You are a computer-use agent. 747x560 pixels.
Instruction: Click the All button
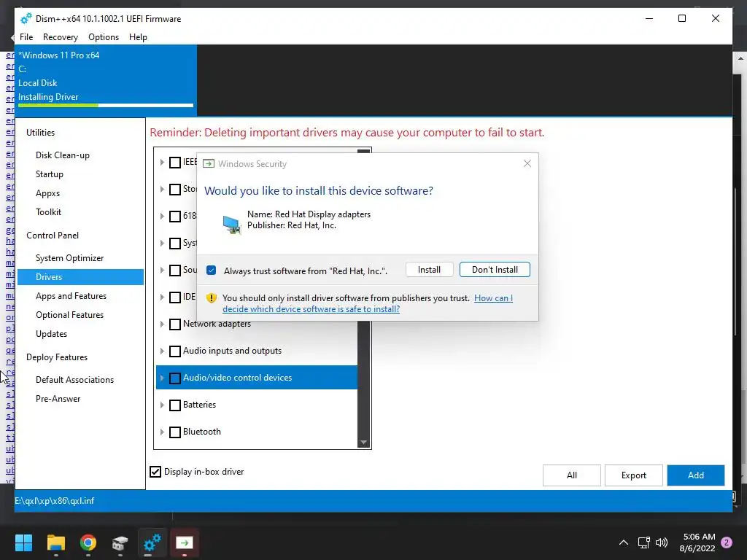[x=572, y=475]
